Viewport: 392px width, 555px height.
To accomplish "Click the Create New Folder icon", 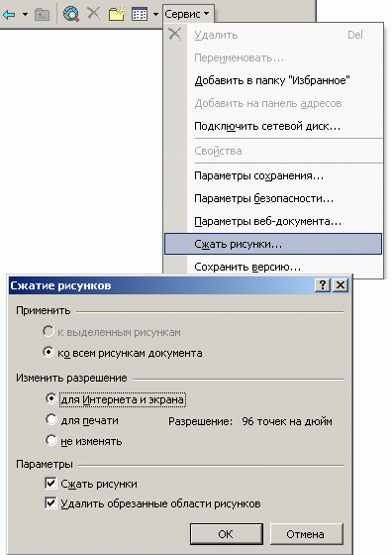I will click(x=117, y=14).
